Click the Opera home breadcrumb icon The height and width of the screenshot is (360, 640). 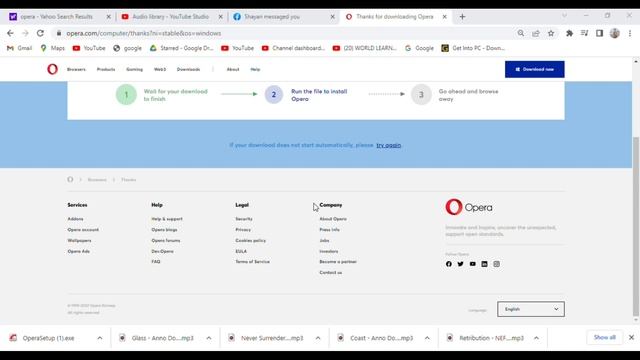[x=70, y=180]
